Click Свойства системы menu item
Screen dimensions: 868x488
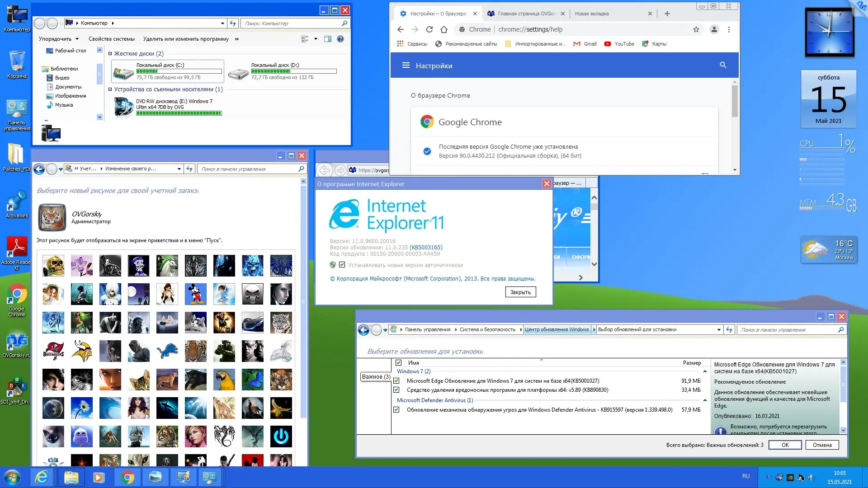click(112, 39)
